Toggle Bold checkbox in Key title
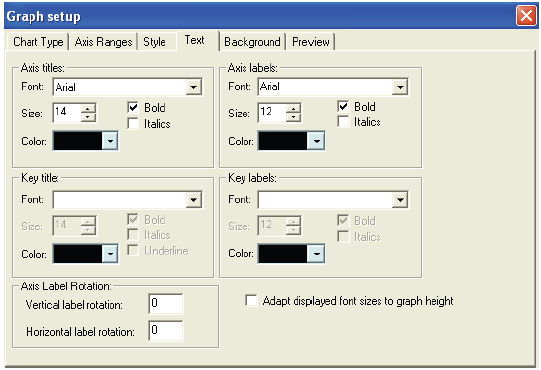Viewport: 541px width, 370px height. pyautogui.click(x=133, y=219)
